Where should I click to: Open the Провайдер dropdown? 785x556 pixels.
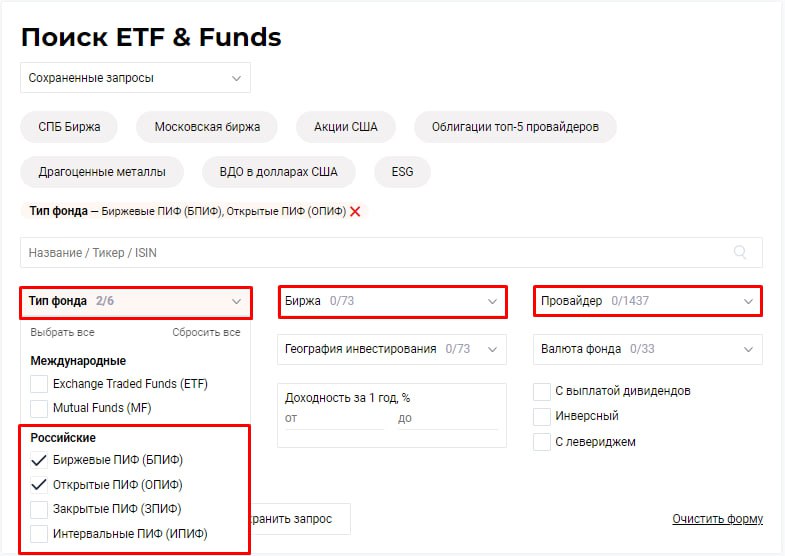[648, 301]
